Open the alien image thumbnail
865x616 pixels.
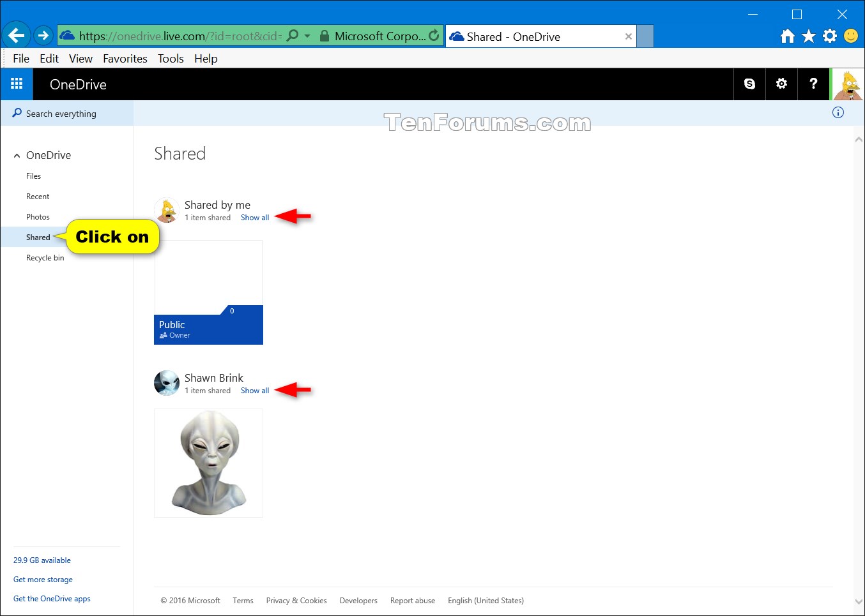(x=208, y=463)
